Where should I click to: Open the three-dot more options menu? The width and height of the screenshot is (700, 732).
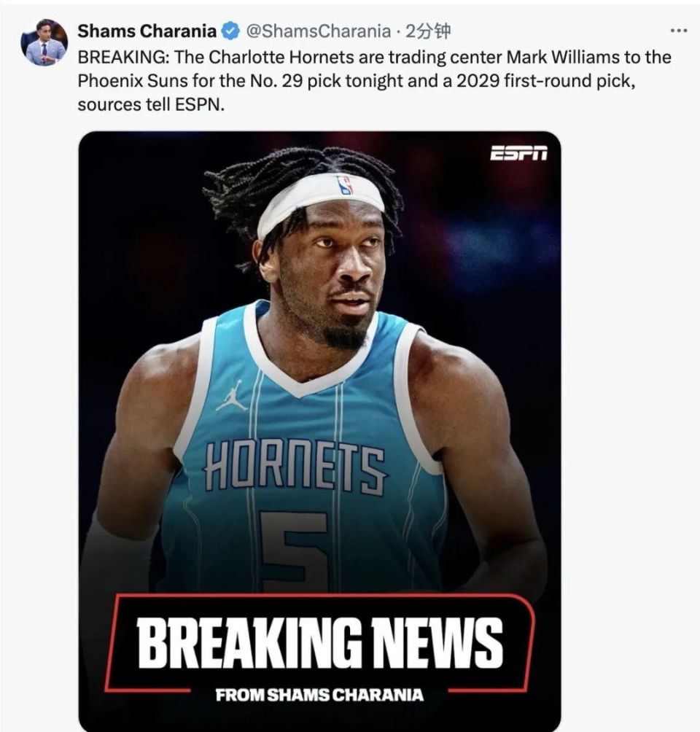click(678, 31)
